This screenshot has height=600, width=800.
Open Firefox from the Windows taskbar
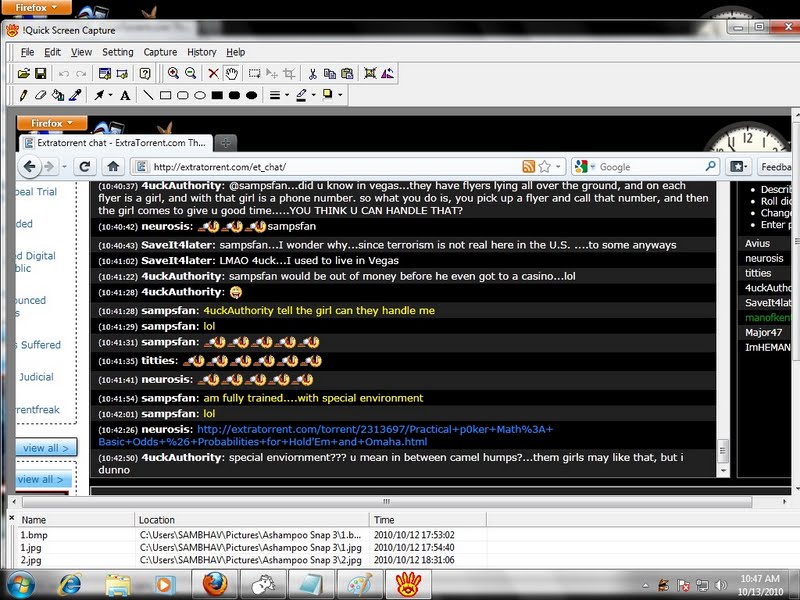[x=214, y=583]
